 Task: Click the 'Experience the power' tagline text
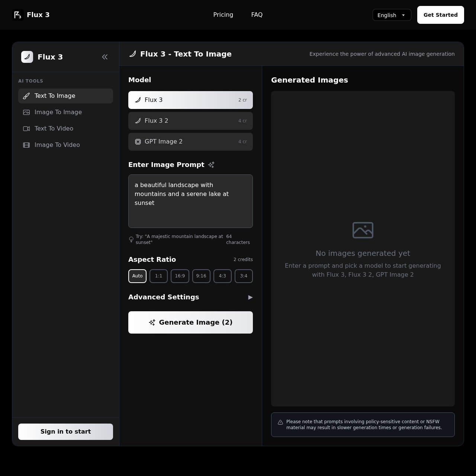[x=382, y=54]
